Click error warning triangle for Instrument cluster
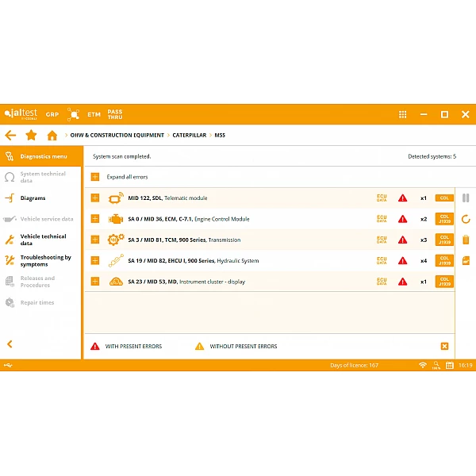 pos(402,282)
